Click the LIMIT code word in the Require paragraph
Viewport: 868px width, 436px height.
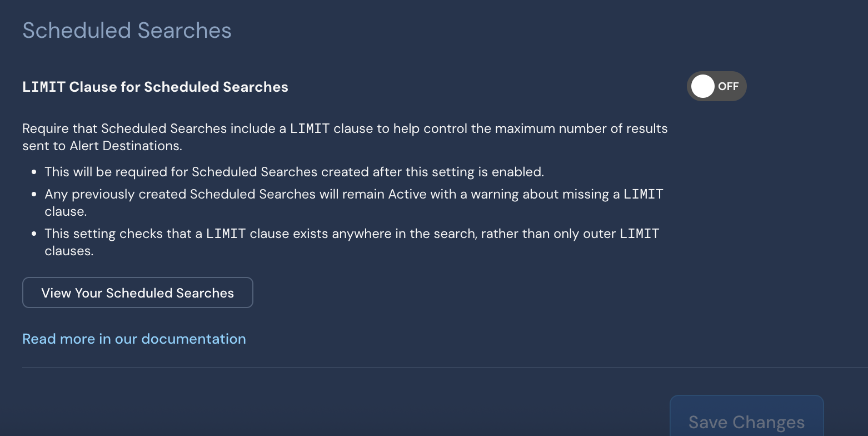point(310,128)
